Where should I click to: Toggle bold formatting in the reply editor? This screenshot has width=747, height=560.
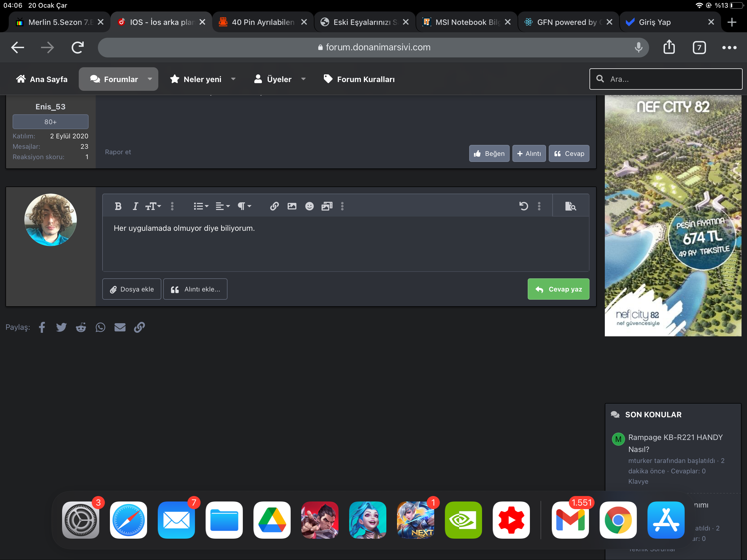118,206
